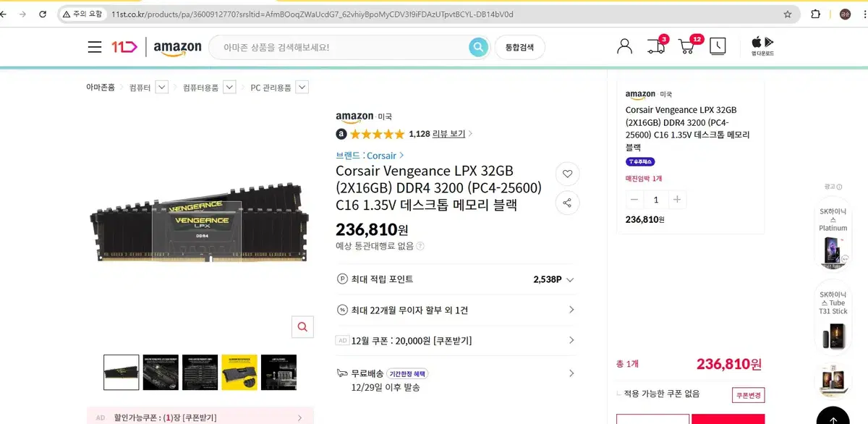Screen dimensions: 868x424
Task: Select fifth product thumbnail
Action: point(278,372)
